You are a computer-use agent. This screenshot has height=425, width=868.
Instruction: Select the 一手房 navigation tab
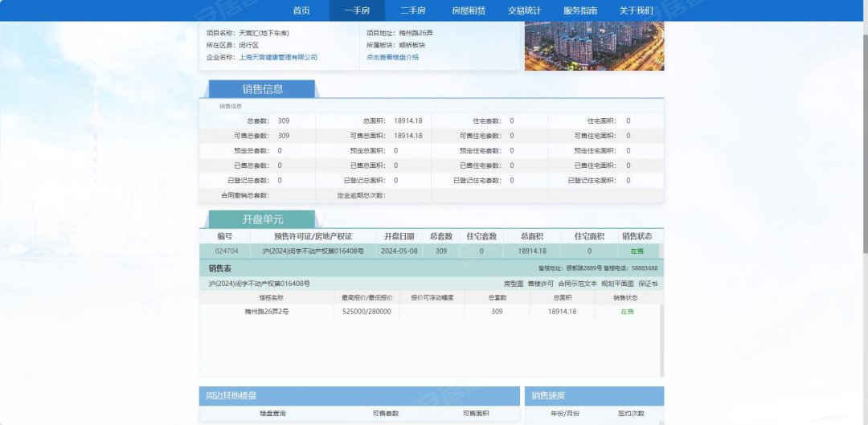tap(356, 10)
